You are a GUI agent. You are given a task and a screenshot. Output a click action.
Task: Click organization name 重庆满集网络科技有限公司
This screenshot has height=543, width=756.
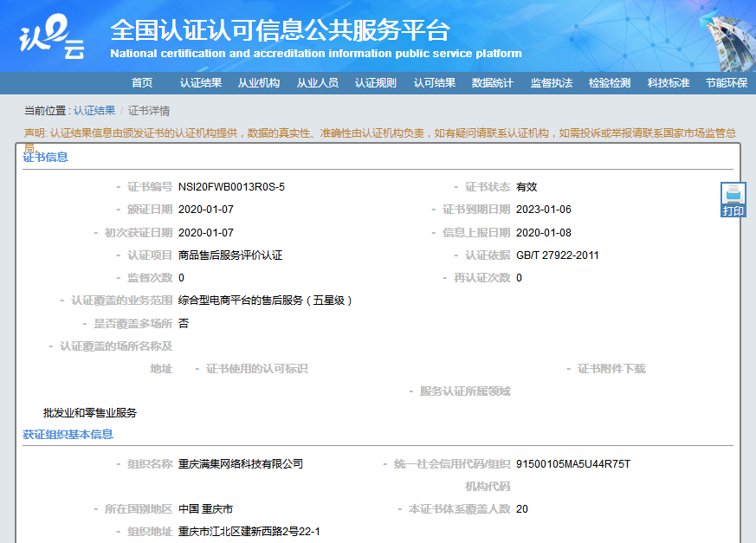[241, 464]
